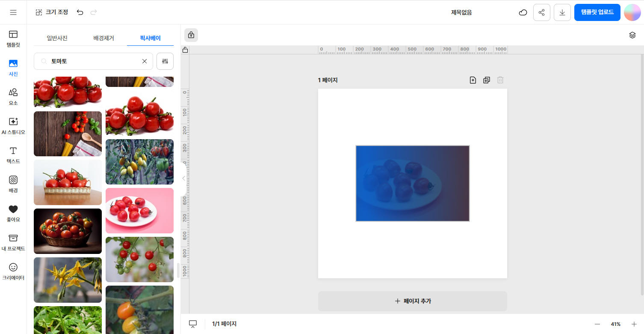This screenshot has height=334, width=644.
Task: Check the cloud save status icon
Action: (x=523, y=12)
